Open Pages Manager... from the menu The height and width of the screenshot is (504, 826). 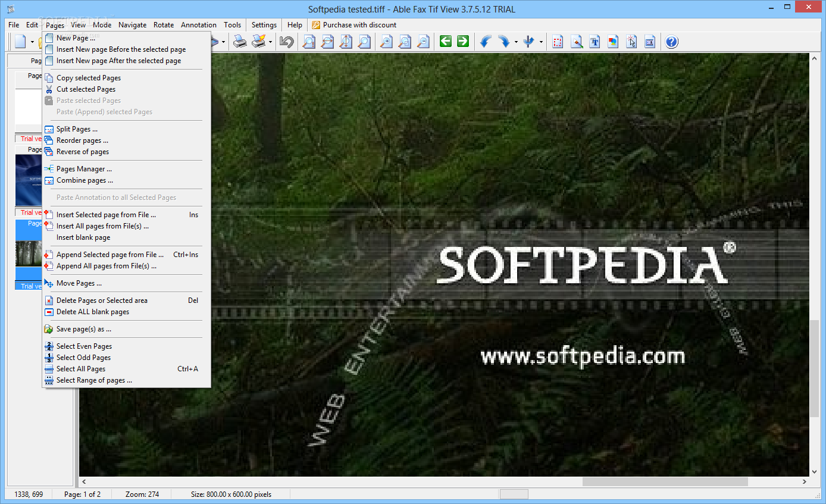pos(126,169)
